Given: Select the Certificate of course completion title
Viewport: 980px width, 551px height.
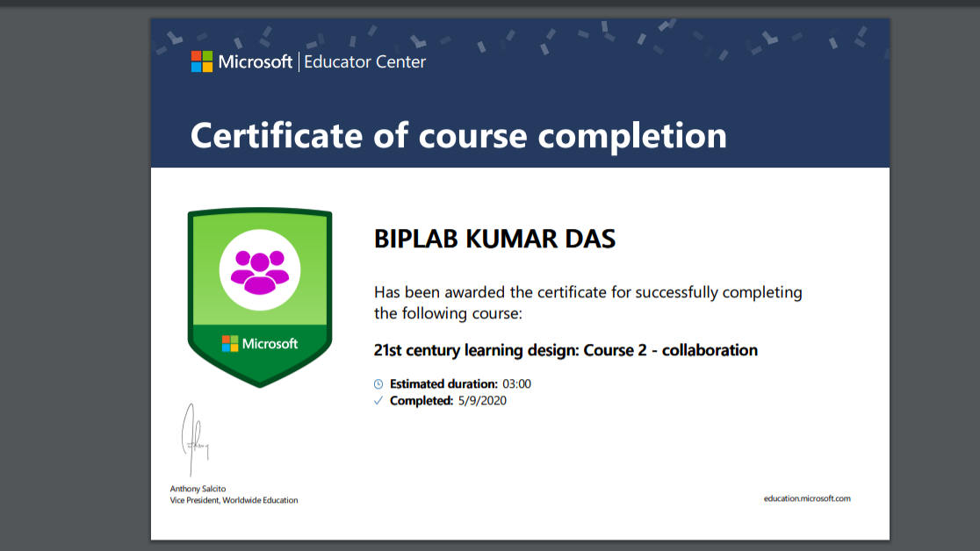Looking at the screenshot, I should click(x=458, y=136).
